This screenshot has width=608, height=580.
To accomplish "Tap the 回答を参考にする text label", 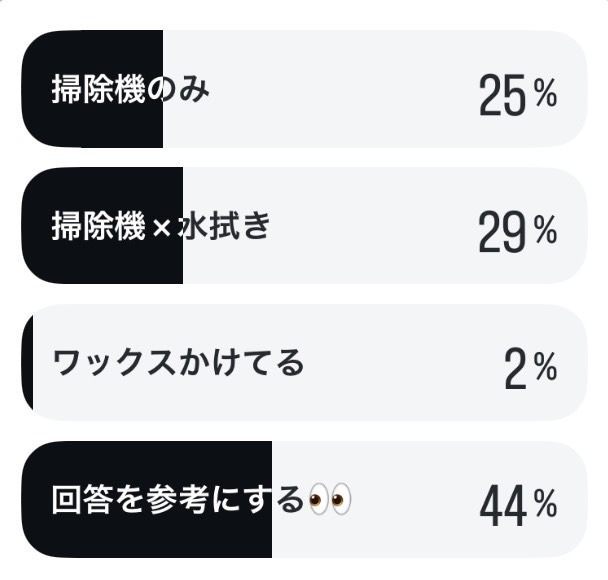I will click(178, 500).
